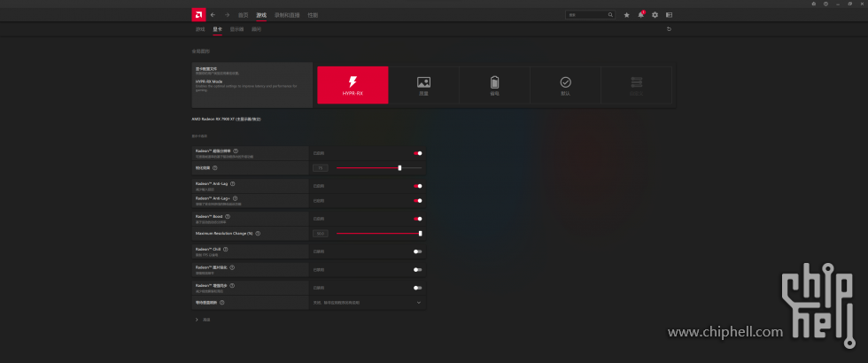Select the 游戏 sub-tab under the toolbar
Screen dimensions: 868x363
200,28
